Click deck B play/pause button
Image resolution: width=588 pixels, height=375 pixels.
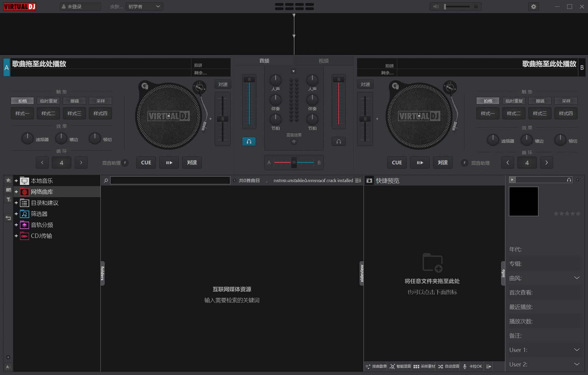[420, 163]
